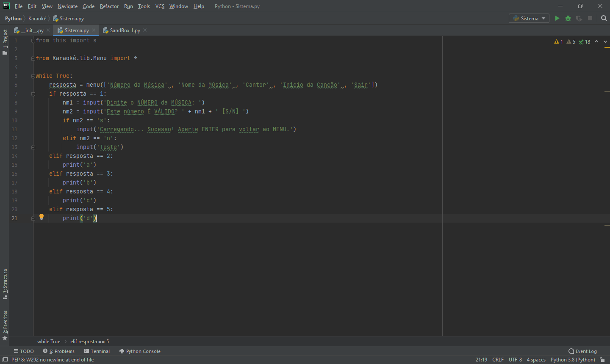This screenshot has height=364, width=610.
Task: Run the Sistema configuration with play icon
Action: 557,18
